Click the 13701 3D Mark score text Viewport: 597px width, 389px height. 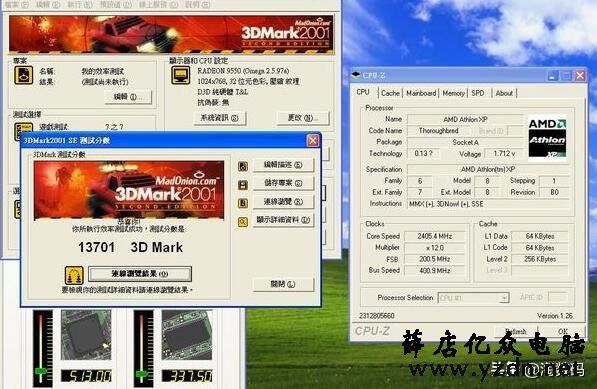pos(130,247)
